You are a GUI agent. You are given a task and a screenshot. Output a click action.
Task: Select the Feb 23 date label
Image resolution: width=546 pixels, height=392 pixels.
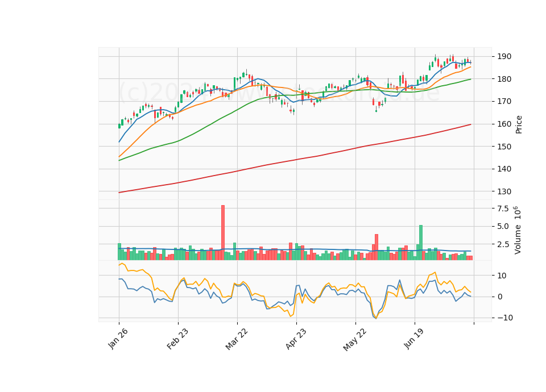click(x=177, y=339)
